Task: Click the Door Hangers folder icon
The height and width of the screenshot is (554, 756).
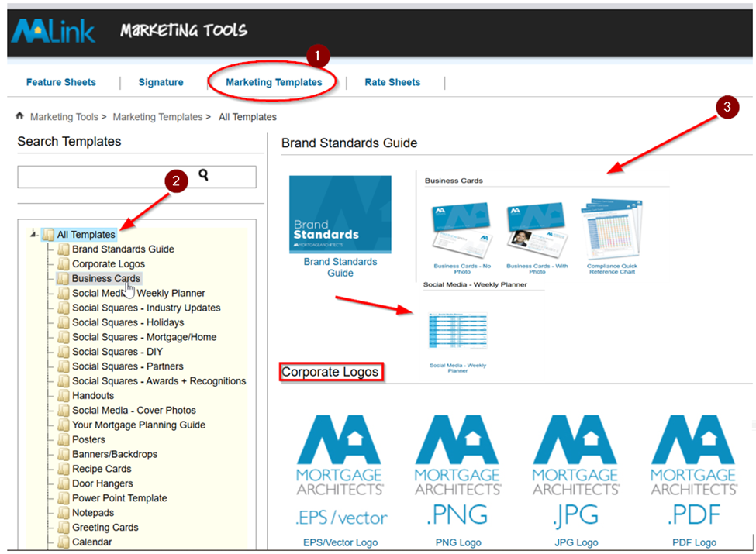Action: (63, 483)
